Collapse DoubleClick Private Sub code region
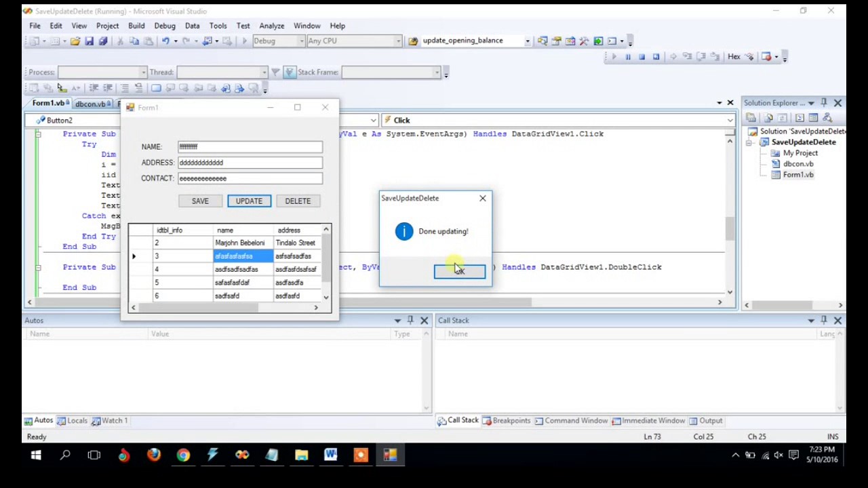This screenshot has width=868, height=488. 39,267
